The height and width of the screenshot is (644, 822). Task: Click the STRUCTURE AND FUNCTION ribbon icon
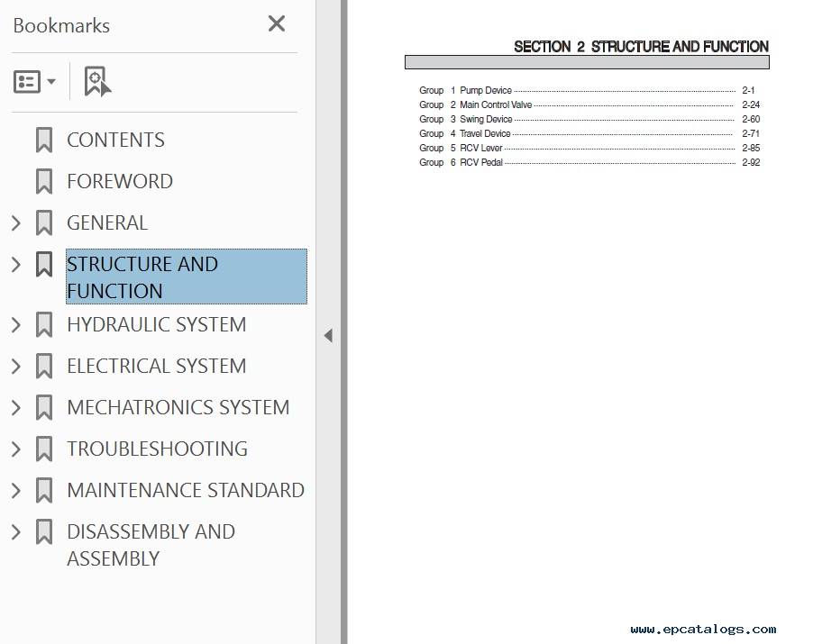[44, 264]
